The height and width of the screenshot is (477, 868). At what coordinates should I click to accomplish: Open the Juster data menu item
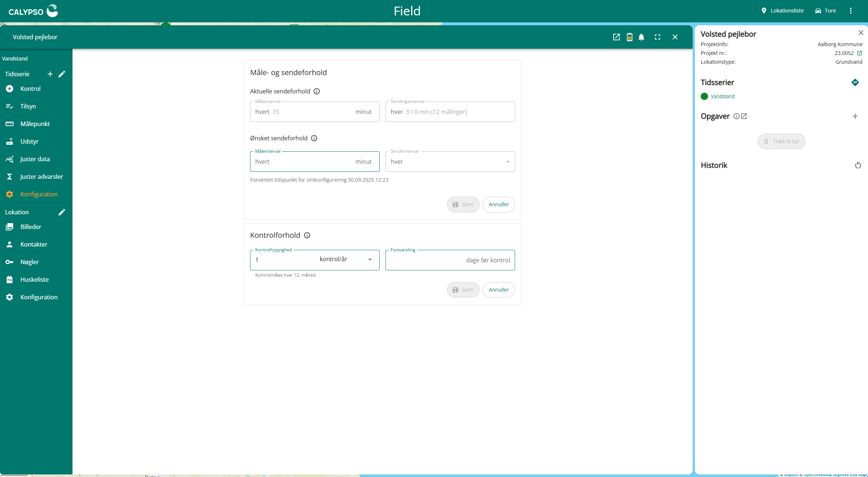35,159
